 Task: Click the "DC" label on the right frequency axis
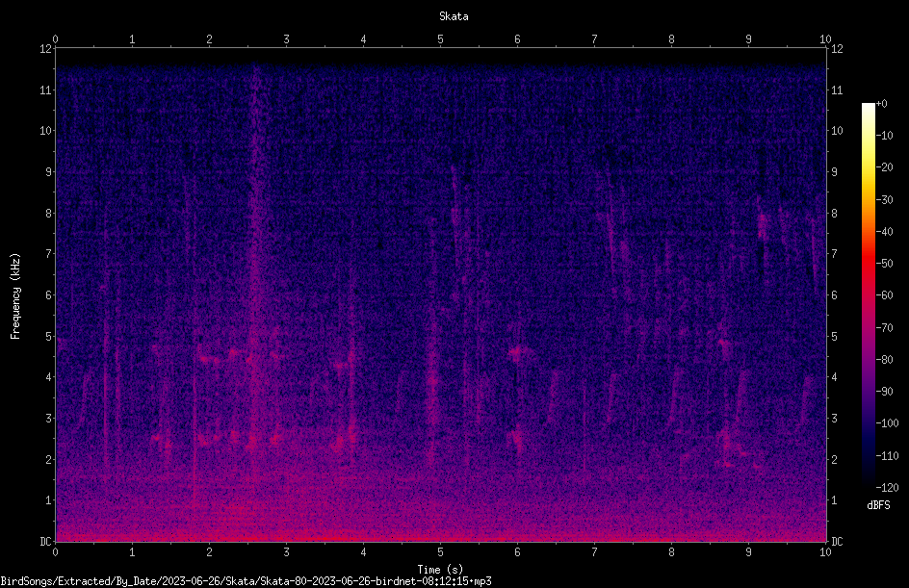point(837,542)
